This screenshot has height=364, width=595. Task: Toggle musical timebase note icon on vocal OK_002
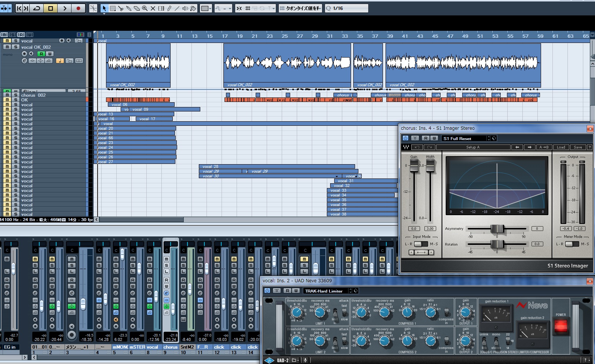60,60
